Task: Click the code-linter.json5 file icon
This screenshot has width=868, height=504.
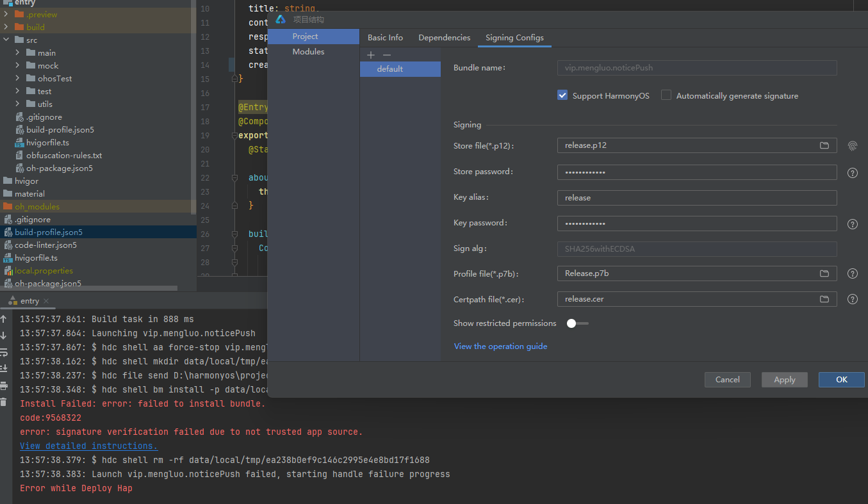Action: pos(8,245)
